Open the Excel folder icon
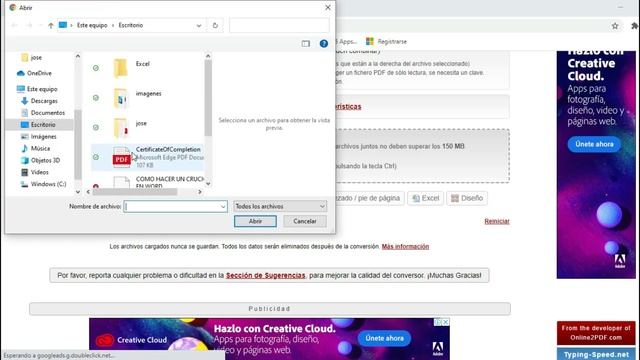This screenshot has height=360, width=640. (120, 68)
